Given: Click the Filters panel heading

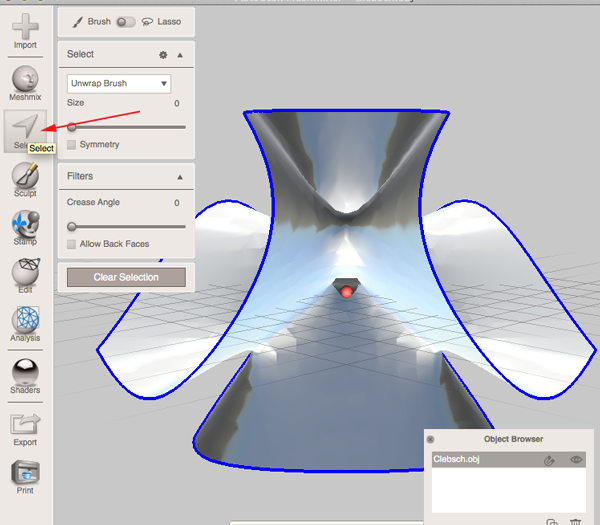Looking at the screenshot, I should tap(80, 176).
